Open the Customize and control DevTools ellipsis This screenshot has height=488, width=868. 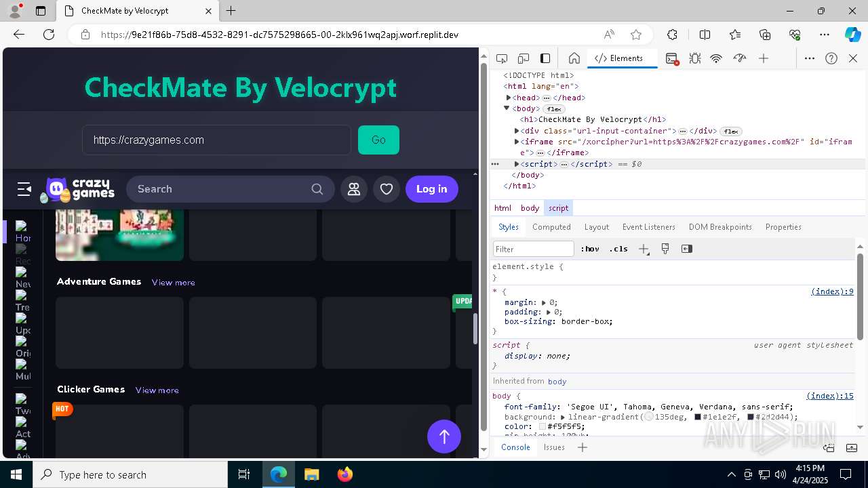[810, 58]
